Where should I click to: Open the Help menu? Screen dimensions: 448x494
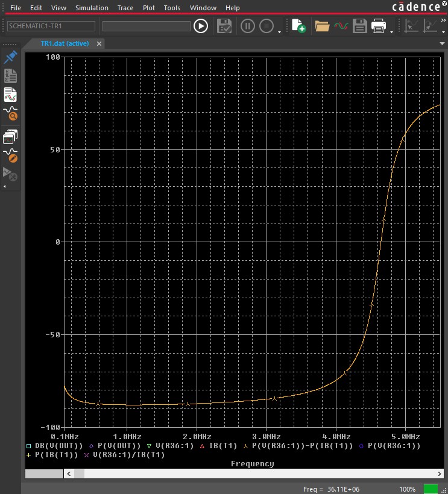[232, 8]
